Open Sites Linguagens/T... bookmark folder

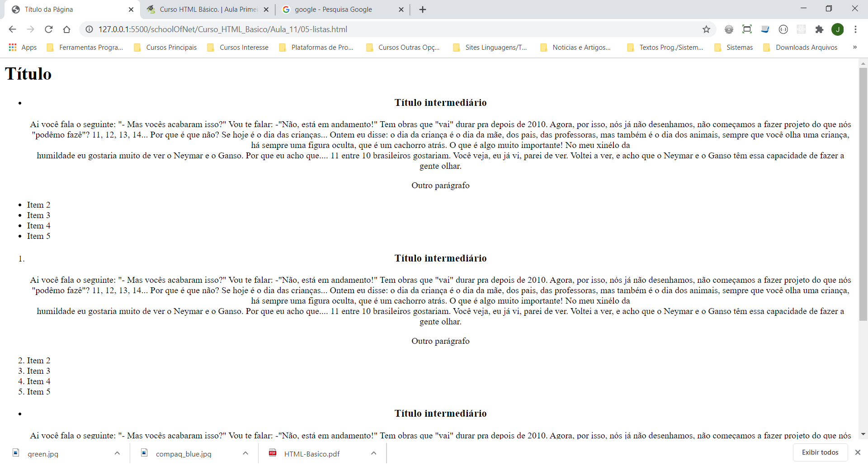[x=490, y=48]
